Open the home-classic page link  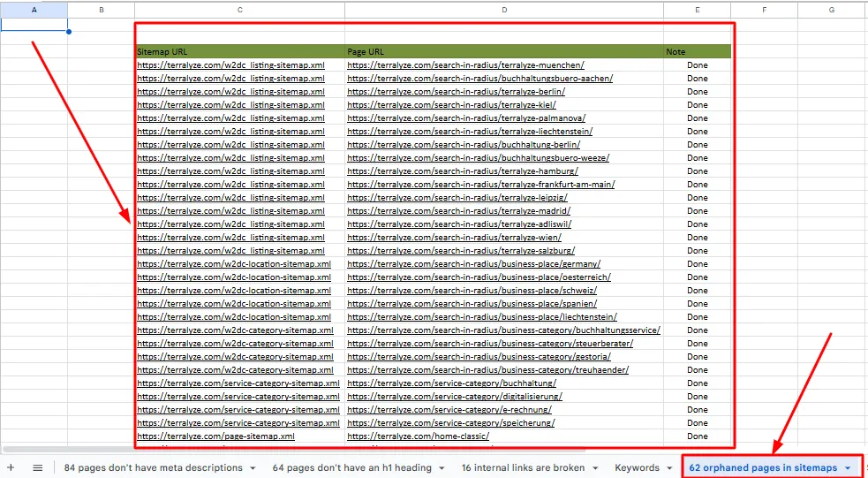[x=418, y=437]
